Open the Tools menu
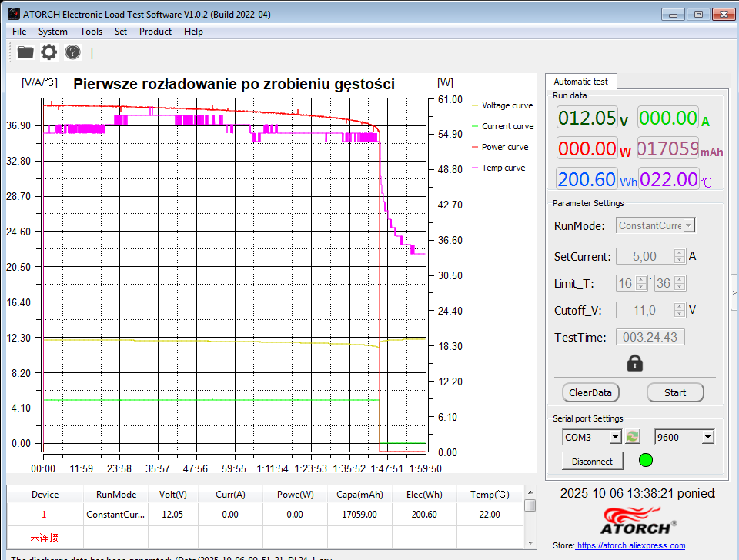The height and width of the screenshot is (560, 739). tap(91, 32)
